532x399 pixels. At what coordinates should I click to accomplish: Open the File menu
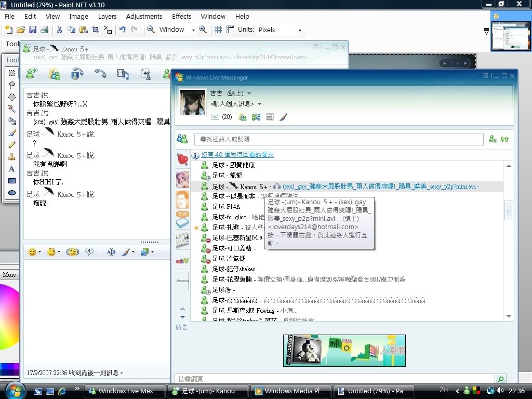point(9,16)
